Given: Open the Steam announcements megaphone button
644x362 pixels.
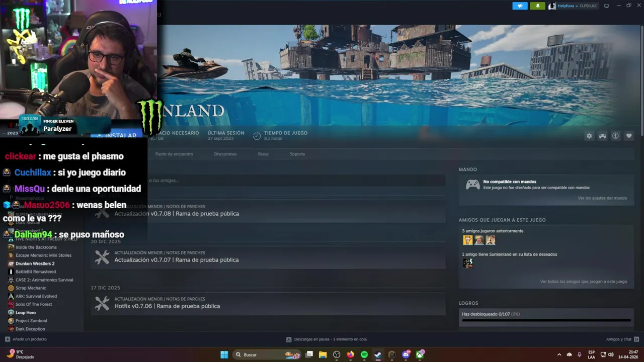Looking at the screenshot, I should [520, 6].
